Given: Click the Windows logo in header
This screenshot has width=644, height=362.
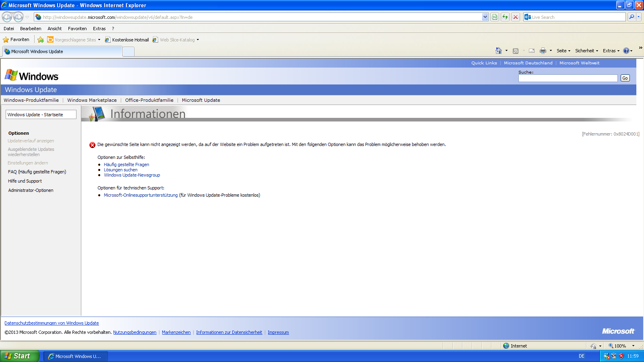Looking at the screenshot, I should (x=31, y=76).
